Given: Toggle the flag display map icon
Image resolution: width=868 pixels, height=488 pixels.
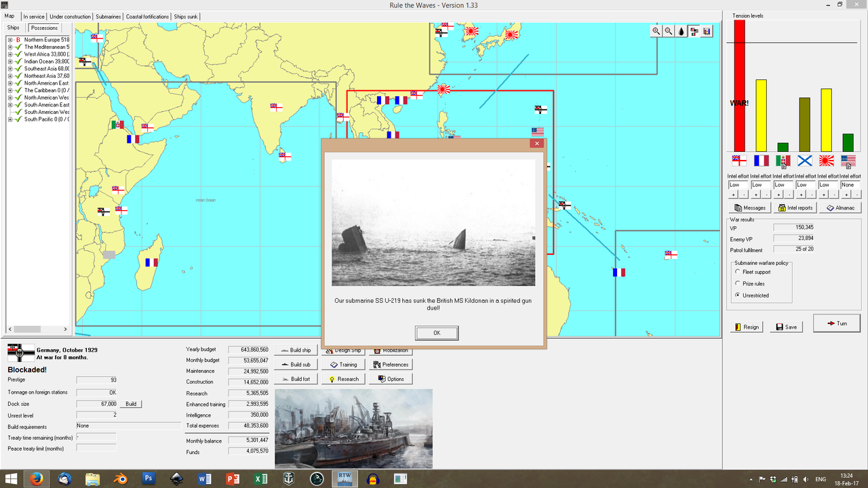Looking at the screenshot, I should [693, 30].
